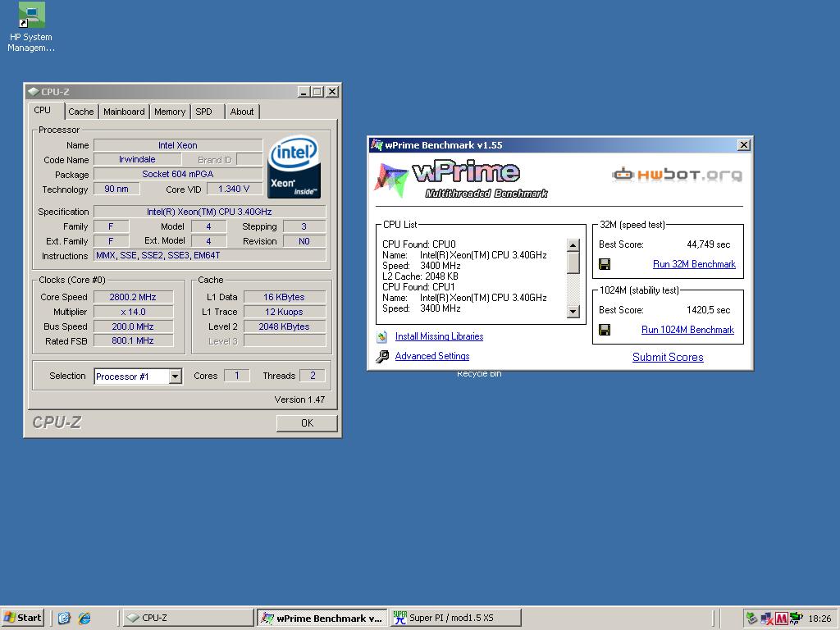The image size is (840, 630).
Task: Click the Submit Scores link
Action: coord(668,358)
